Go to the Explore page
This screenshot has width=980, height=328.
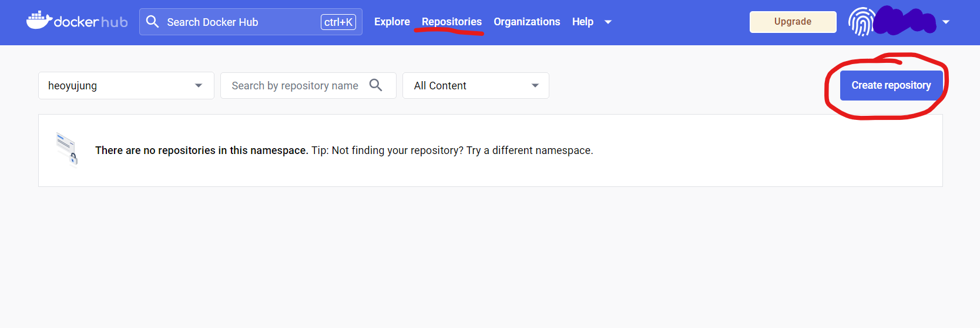coord(392,22)
